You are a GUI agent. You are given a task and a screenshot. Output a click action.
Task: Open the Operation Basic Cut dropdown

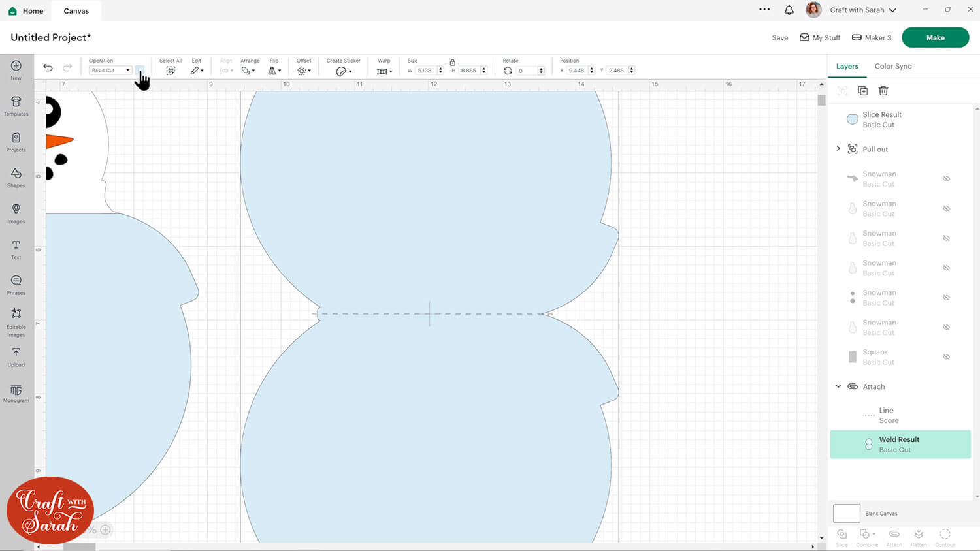click(x=110, y=71)
